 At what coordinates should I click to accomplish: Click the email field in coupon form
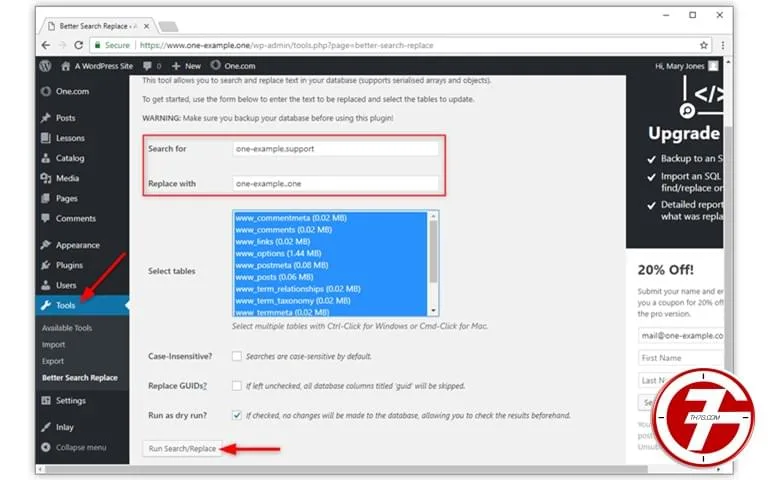[680, 336]
